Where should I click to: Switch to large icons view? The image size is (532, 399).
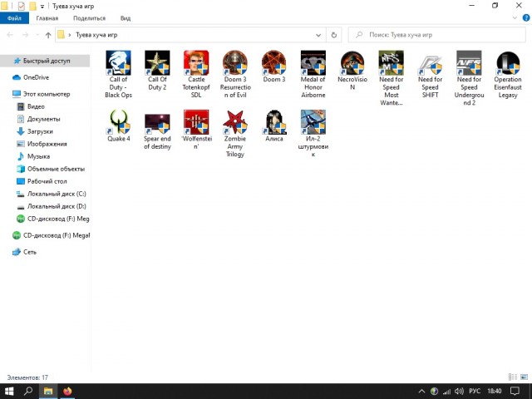[x=524, y=377]
